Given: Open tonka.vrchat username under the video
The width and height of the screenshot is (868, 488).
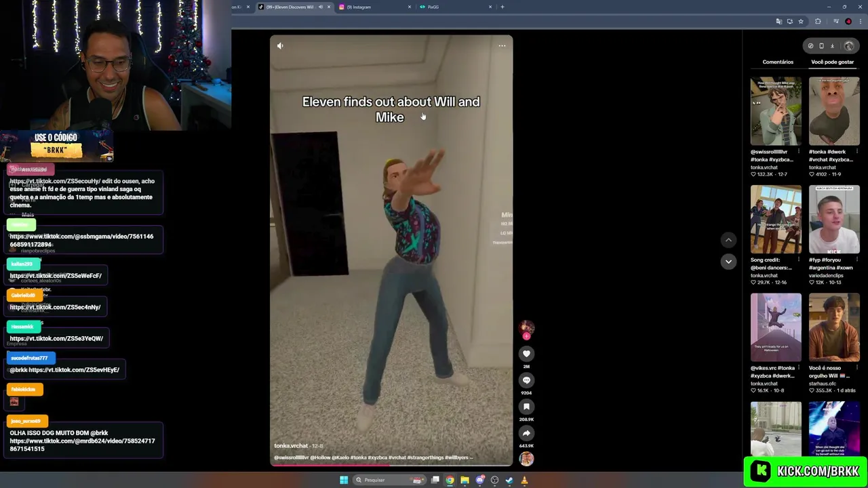Looking at the screenshot, I should click(x=290, y=445).
